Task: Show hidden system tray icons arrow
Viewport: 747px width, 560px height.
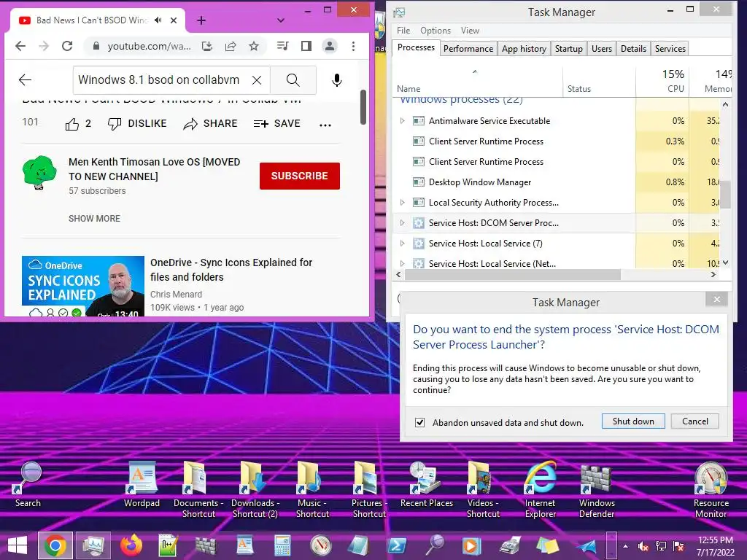Action: pos(625,546)
